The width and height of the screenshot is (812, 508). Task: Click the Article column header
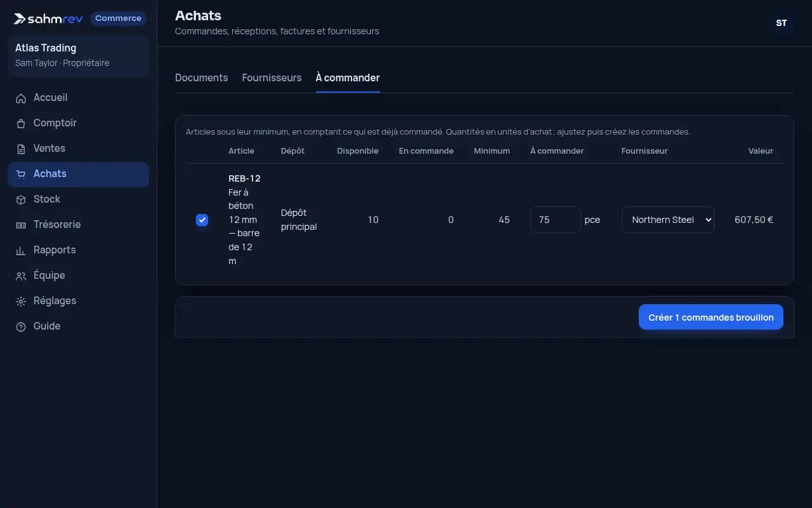tap(241, 150)
